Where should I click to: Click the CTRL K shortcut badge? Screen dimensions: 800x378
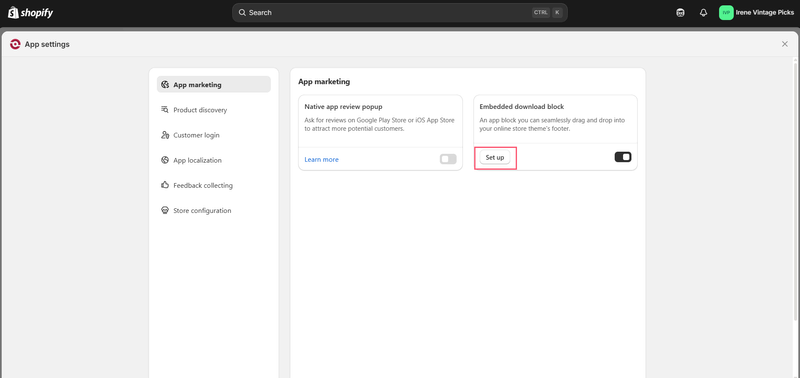pos(547,13)
